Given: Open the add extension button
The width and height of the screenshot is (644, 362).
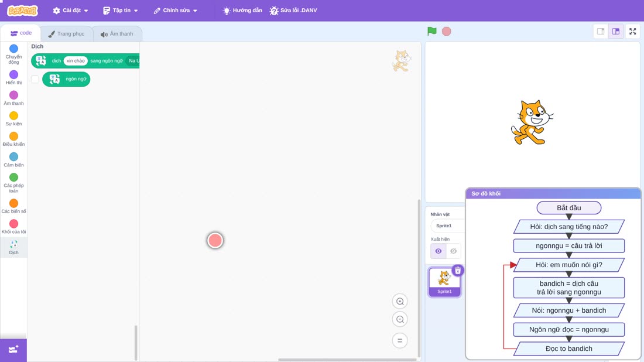Looking at the screenshot, I should 13,350.
